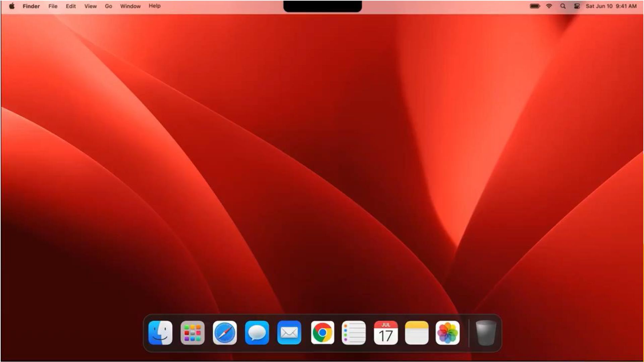Launch Safari from the Dock
Screen dimensions: 644x362
[x=225, y=333]
